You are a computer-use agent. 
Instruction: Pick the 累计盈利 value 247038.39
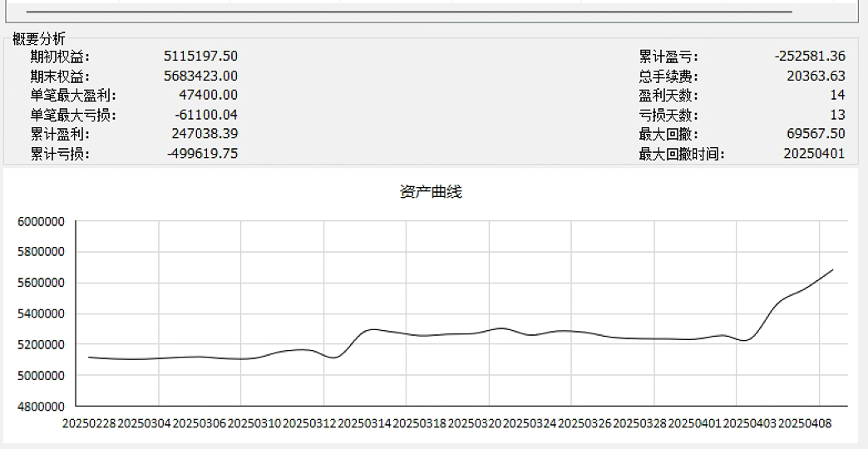click(x=200, y=134)
